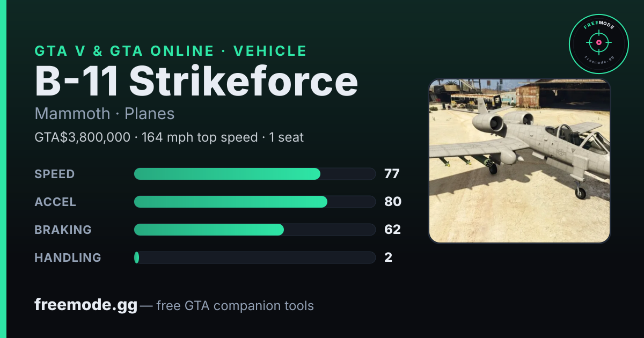
Task: Click the BRAKING stat bar
Action: [x=254, y=230]
